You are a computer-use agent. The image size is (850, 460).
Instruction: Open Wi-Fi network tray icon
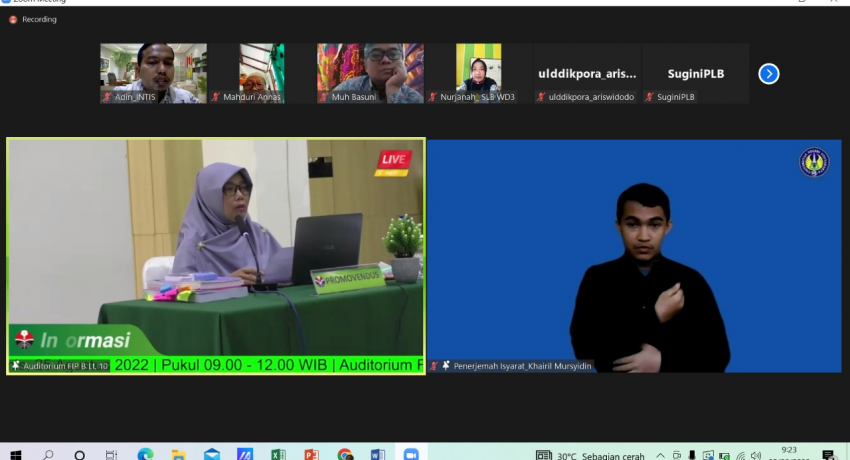740,456
